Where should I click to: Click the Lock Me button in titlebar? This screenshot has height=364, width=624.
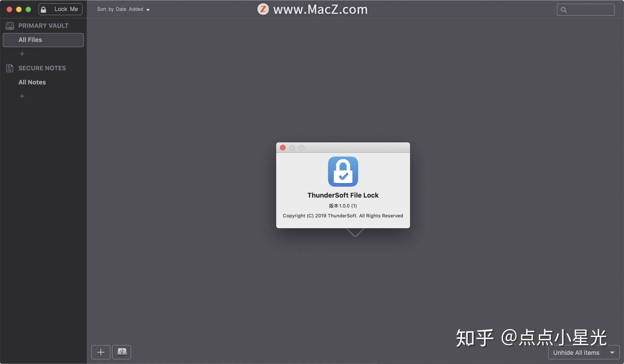tap(60, 9)
